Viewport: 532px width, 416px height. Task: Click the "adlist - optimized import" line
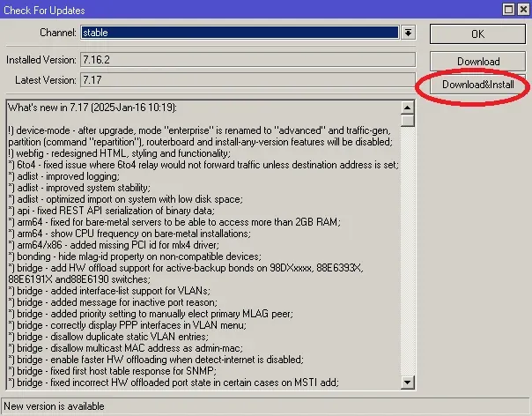click(x=126, y=199)
